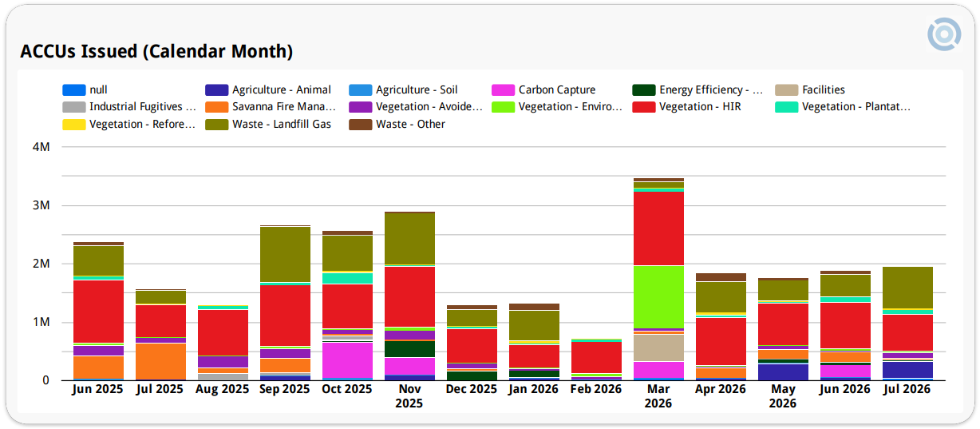This screenshot has width=980, height=429.
Task: Click the Jun 2025 axis label
Action: [98, 389]
